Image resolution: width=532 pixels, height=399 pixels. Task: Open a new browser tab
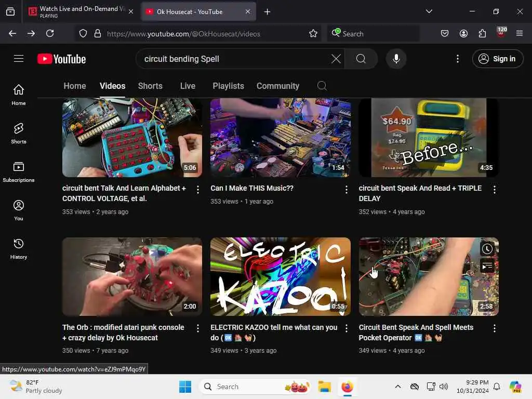[268, 11]
